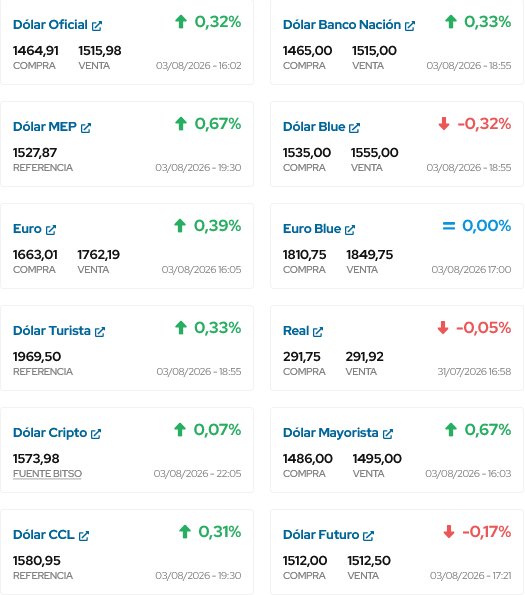Follow the FUENTE BITSO underlined link
Image resolution: width=525 pixels, height=595 pixels.
click(x=47, y=474)
